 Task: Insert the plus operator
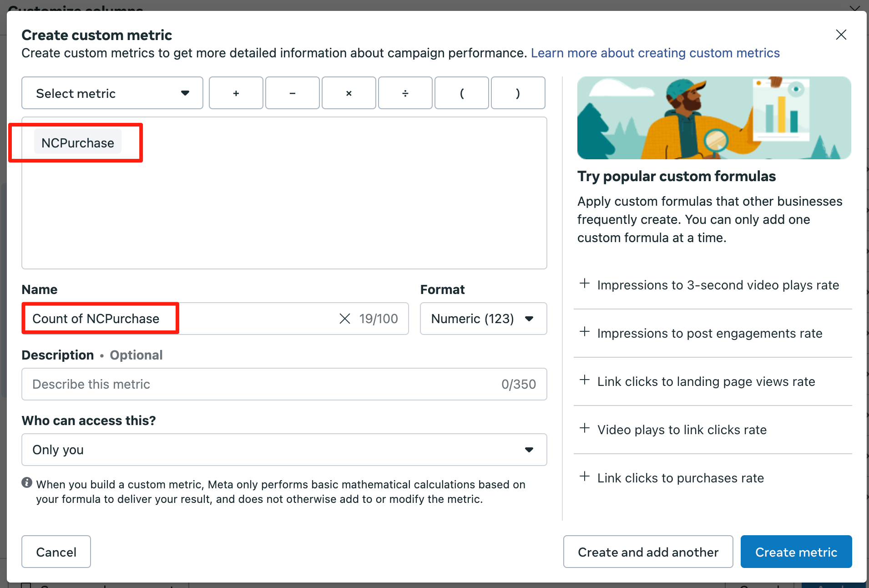tap(236, 93)
